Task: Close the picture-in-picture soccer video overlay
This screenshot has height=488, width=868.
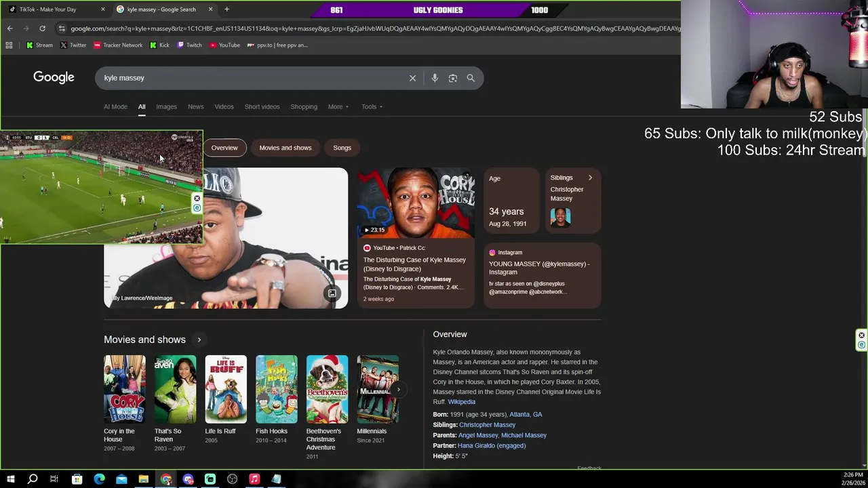Action: [197, 199]
